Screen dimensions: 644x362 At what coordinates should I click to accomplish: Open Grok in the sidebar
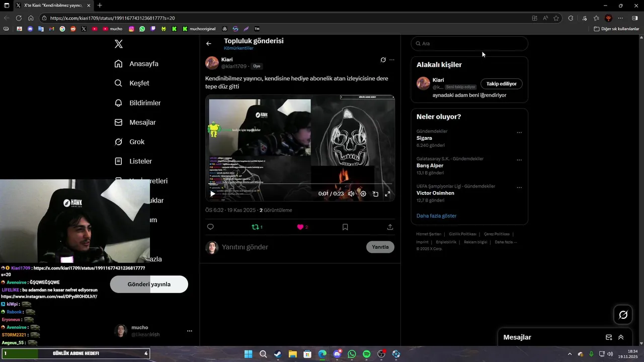point(130,142)
